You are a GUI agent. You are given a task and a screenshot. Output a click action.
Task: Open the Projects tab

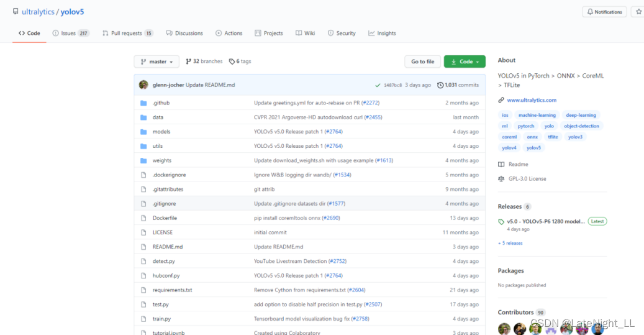point(269,34)
